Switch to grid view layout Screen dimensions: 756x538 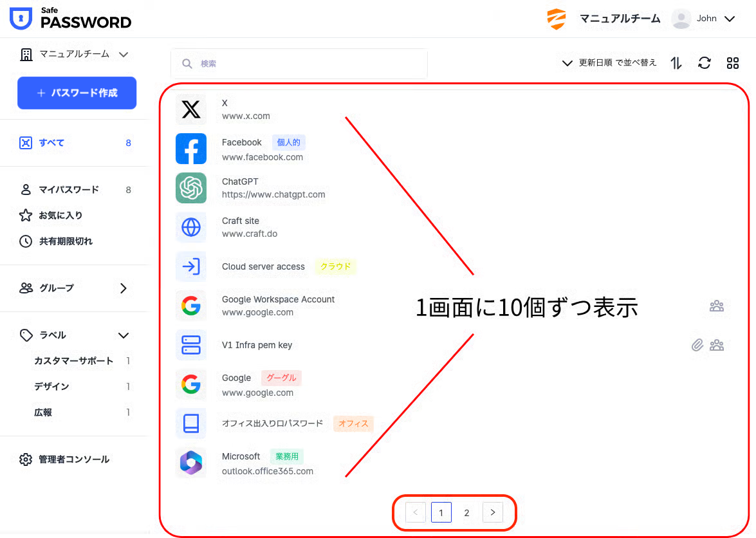[x=733, y=63]
